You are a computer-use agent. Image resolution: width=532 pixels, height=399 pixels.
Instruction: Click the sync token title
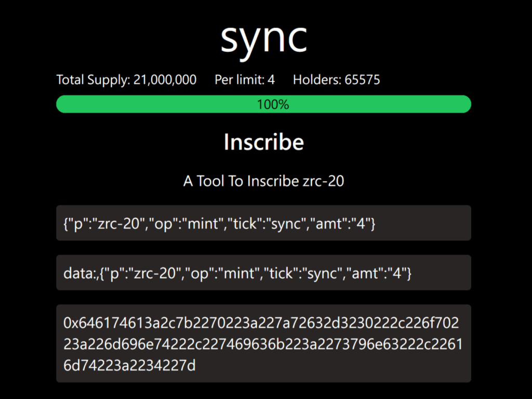263,37
